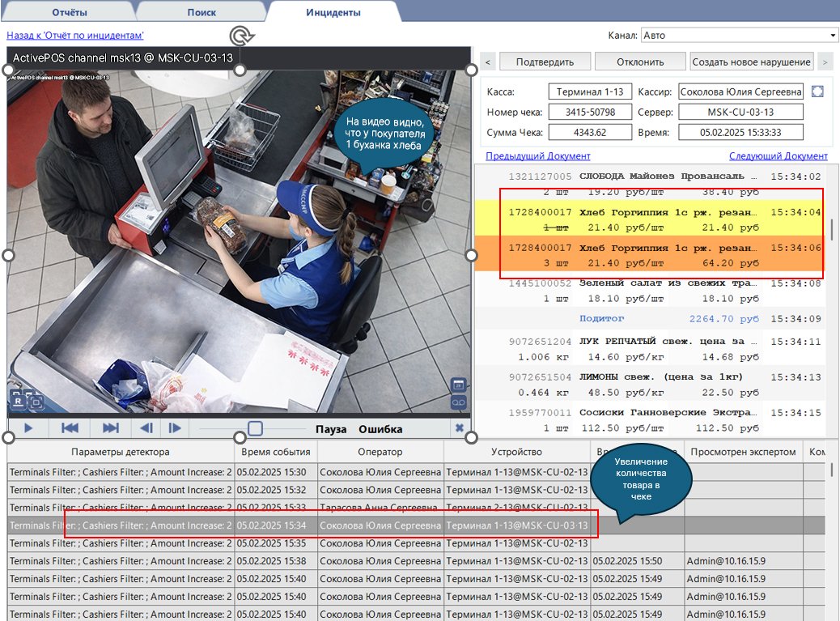Image resolution: width=840 pixels, height=621 pixels.
Task: Open the Следующий Документ link
Action: click(x=778, y=155)
